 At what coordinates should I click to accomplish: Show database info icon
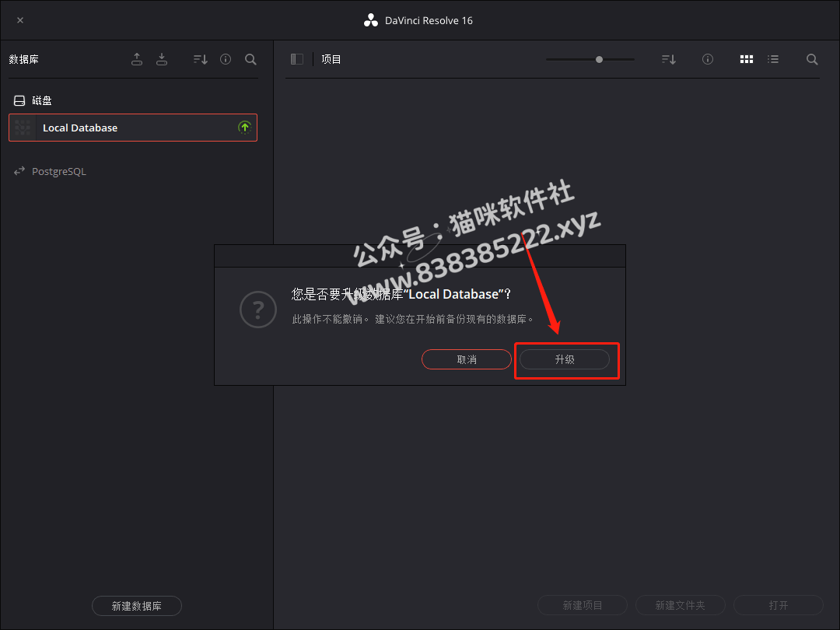226,59
